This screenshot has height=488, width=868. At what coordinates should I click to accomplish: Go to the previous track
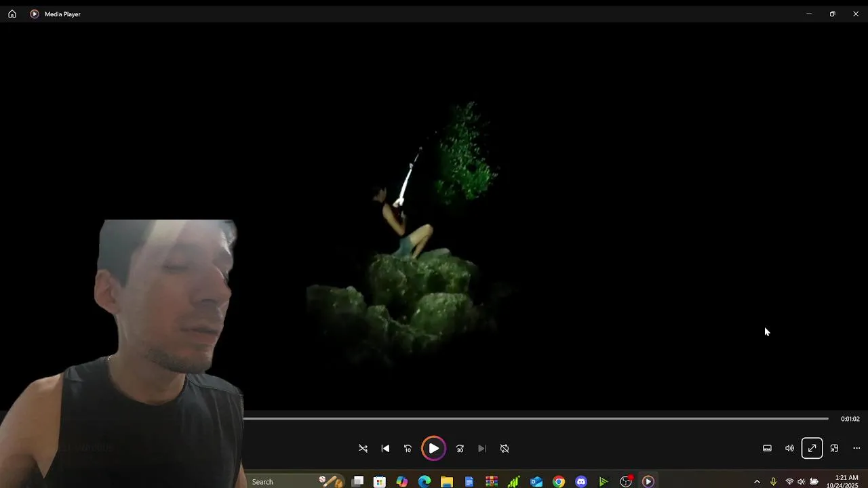point(385,448)
